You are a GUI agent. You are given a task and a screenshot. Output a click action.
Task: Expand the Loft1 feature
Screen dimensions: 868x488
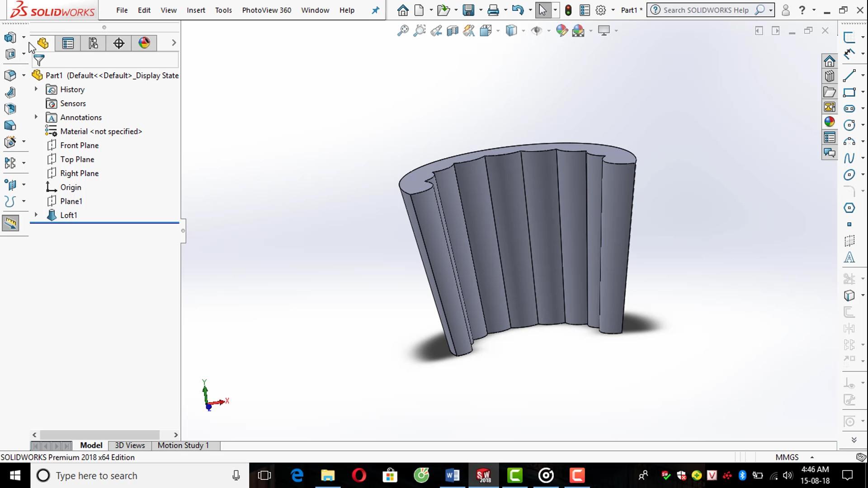tap(36, 215)
